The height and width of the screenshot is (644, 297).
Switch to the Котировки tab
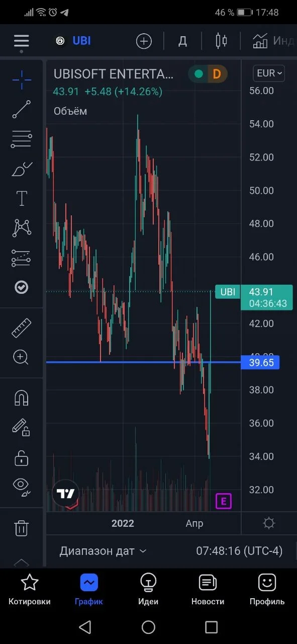tap(30, 590)
